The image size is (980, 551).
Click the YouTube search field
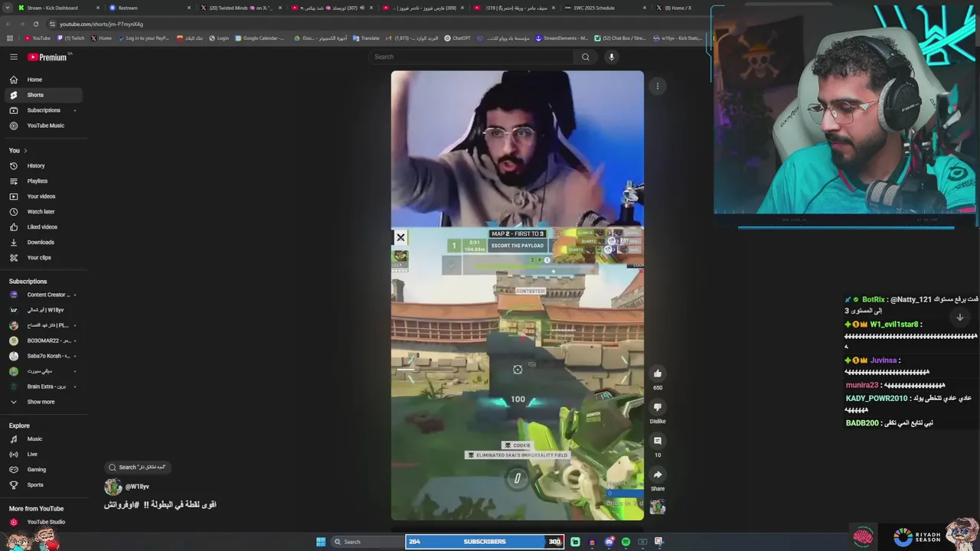coord(471,57)
